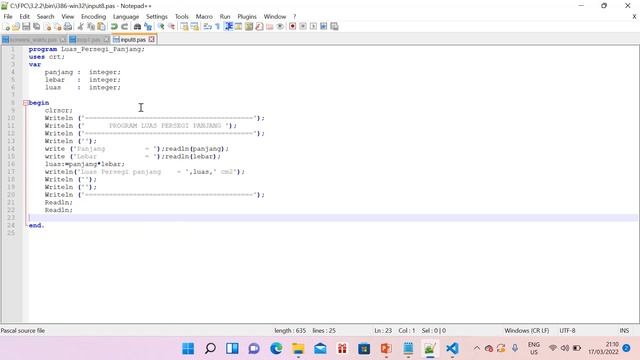Click the macro Playback icon
Image resolution: width=640 pixels, height=360 pixels.
(x=313, y=27)
